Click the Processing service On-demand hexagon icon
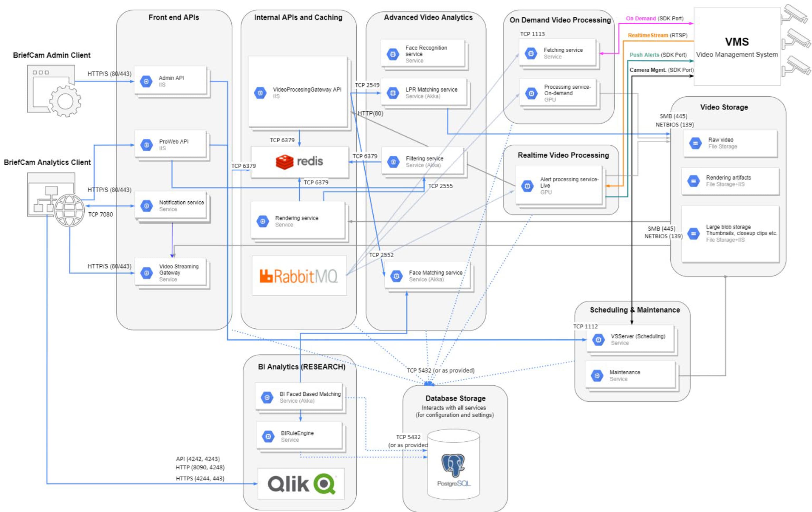The image size is (812, 512). pyautogui.click(x=531, y=93)
